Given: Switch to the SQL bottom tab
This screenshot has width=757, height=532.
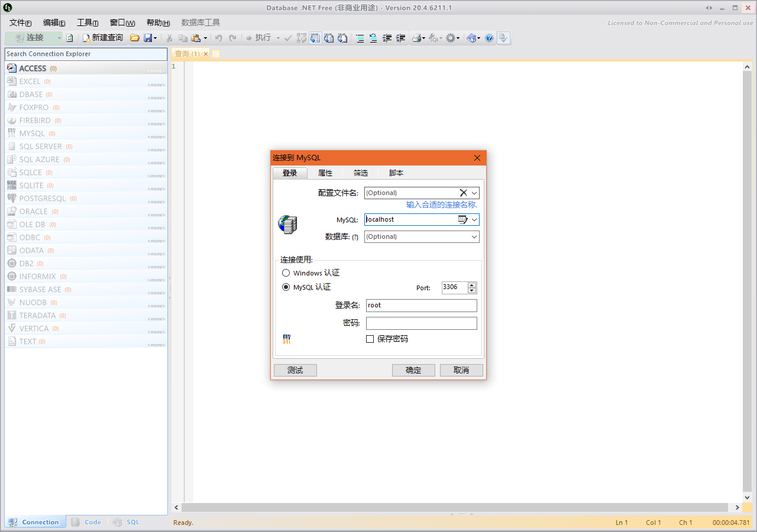Looking at the screenshot, I should [x=126, y=522].
